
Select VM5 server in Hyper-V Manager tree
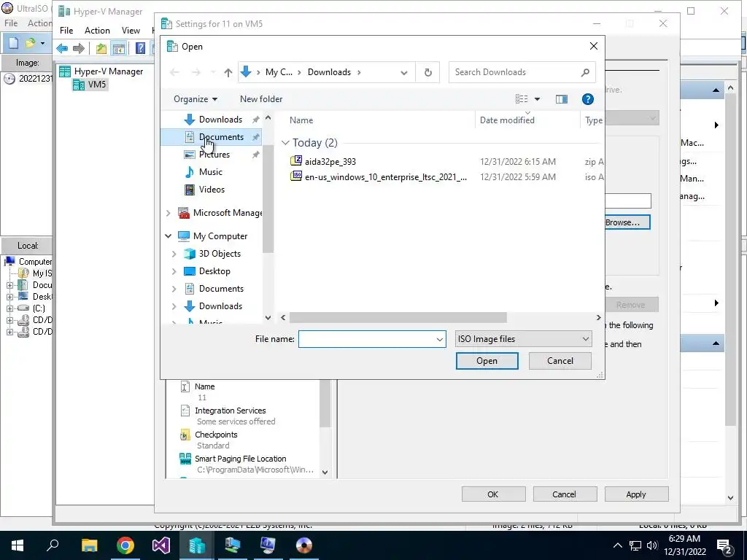97,85
